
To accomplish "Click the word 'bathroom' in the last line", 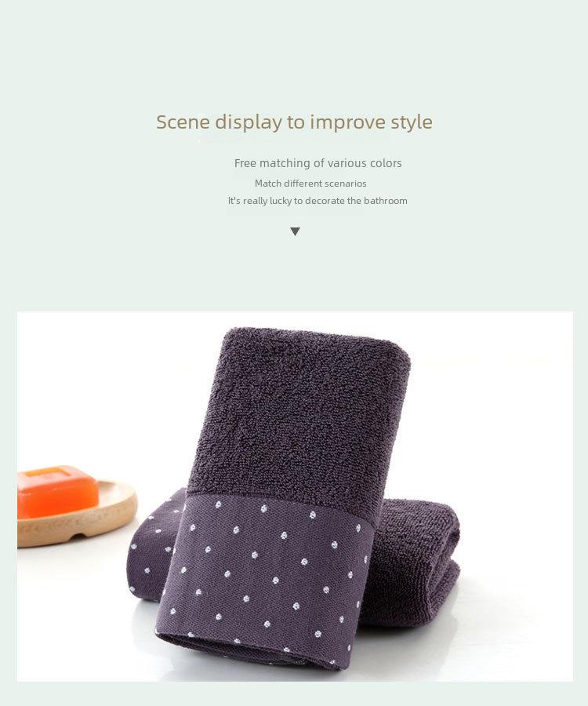I will [386, 201].
